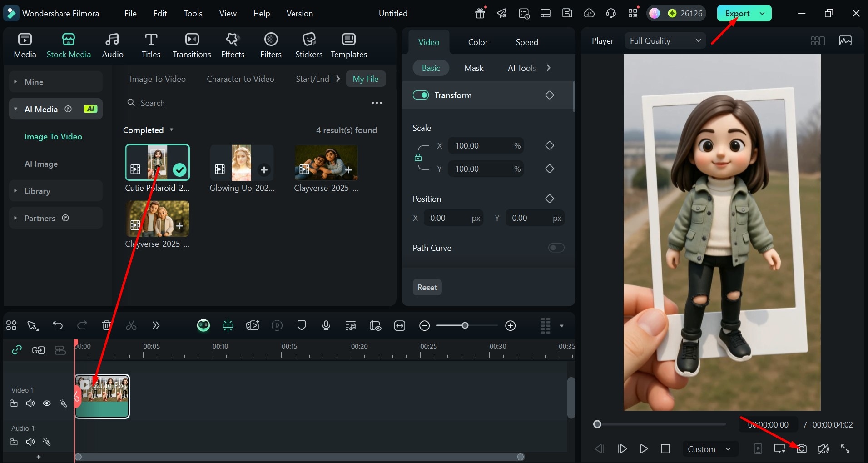Show more timeline tools chevron
Image resolution: width=868 pixels, height=463 pixels.
156,325
